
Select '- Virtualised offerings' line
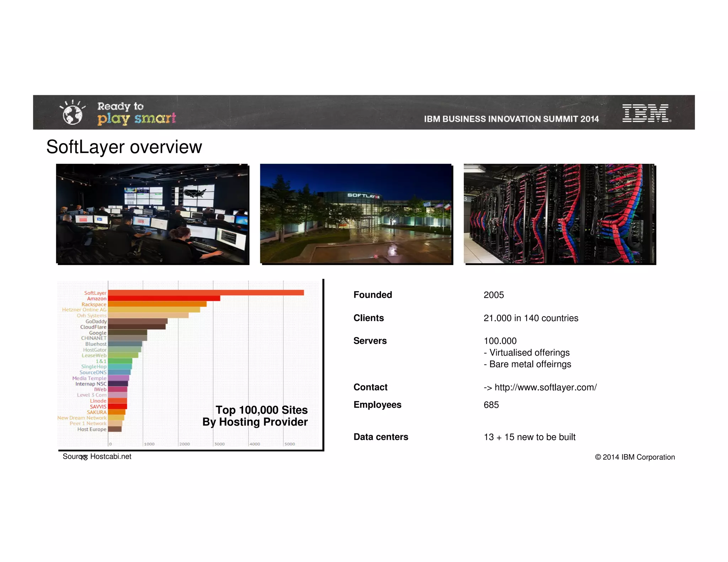coord(527,352)
